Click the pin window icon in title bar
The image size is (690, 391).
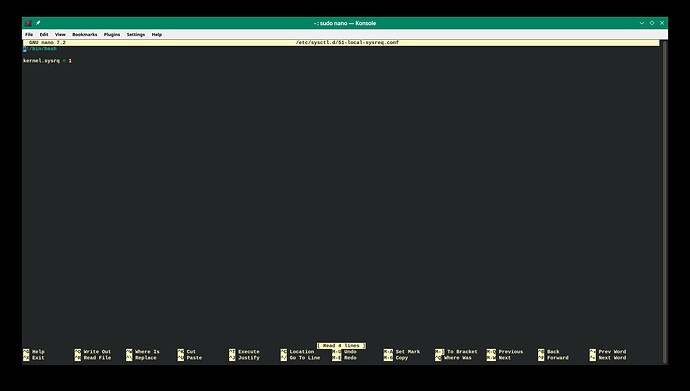38,23
